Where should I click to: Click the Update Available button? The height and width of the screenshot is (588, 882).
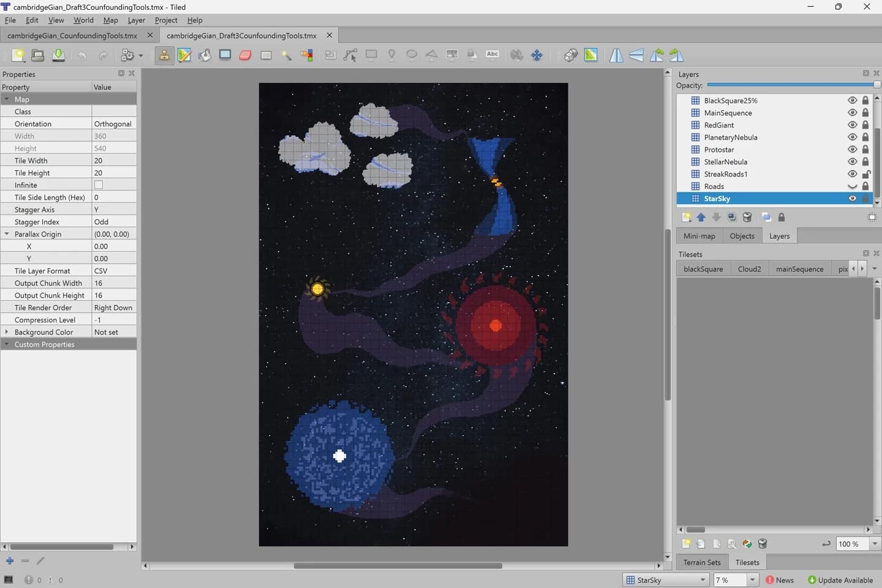[x=840, y=580]
